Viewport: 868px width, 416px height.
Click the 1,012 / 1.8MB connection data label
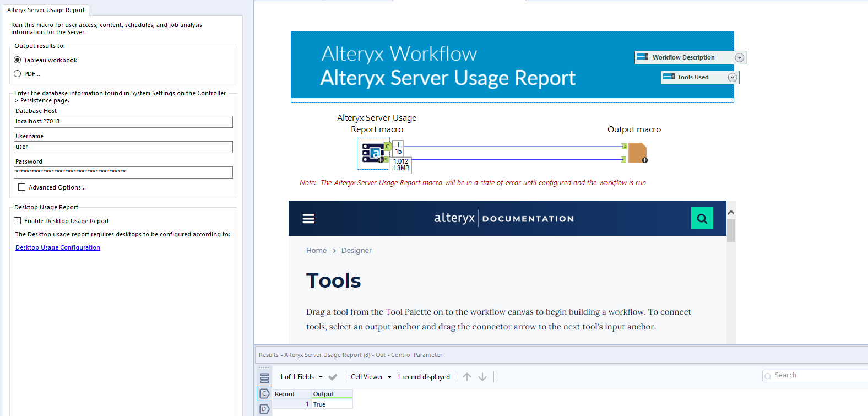point(400,165)
